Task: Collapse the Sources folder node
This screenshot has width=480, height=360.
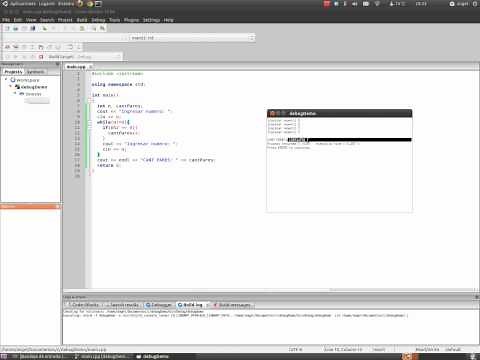Action: tap(15, 94)
